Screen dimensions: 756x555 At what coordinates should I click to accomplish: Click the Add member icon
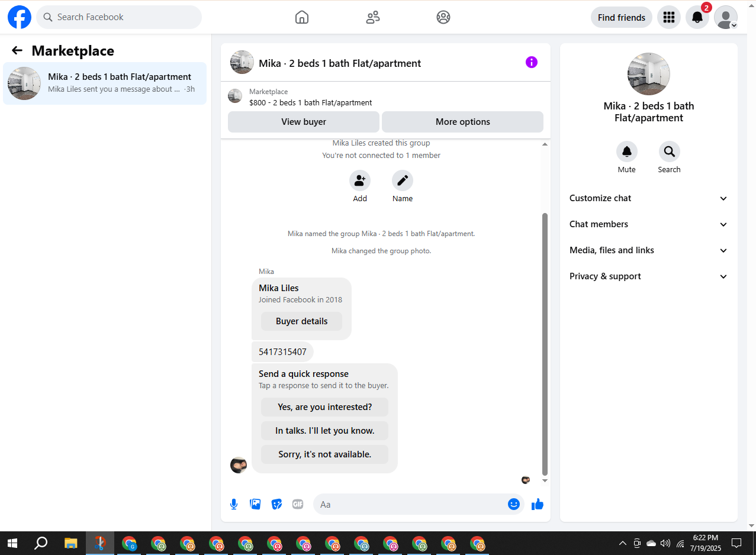click(360, 180)
